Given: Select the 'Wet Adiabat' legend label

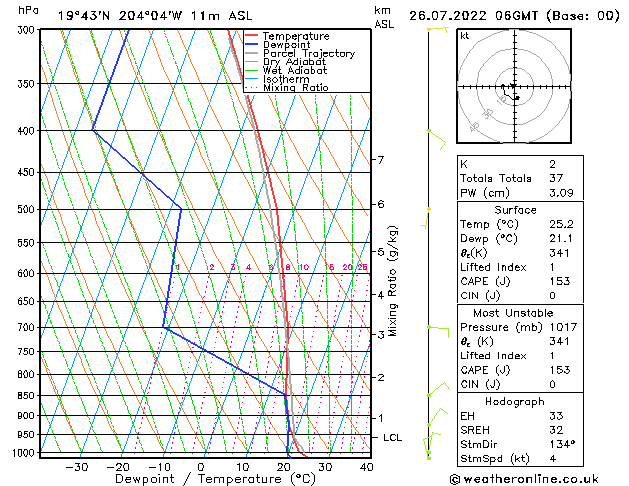Looking at the screenshot, I should tap(295, 71).
